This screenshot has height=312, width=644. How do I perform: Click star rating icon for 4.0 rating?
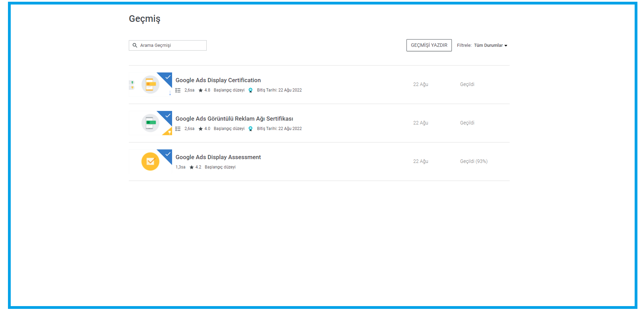[x=200, y=129]
